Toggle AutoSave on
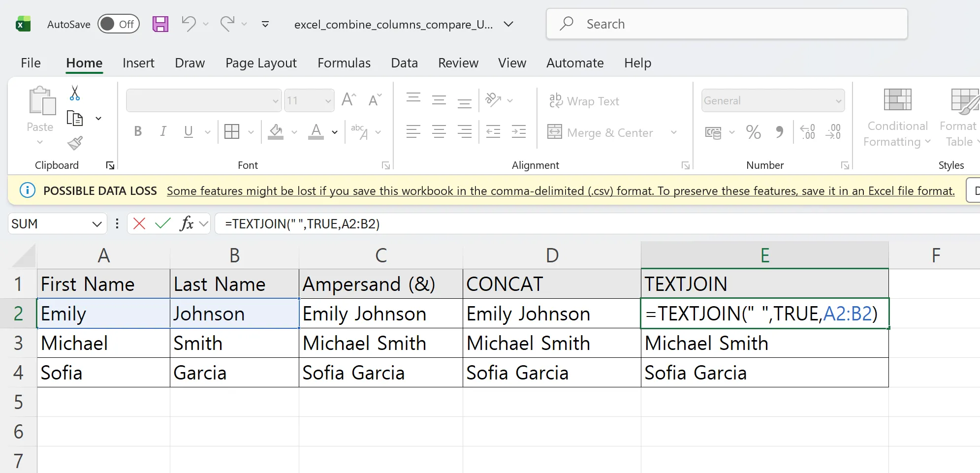Viewport: 980px width, 473px height. coord(118,24)
